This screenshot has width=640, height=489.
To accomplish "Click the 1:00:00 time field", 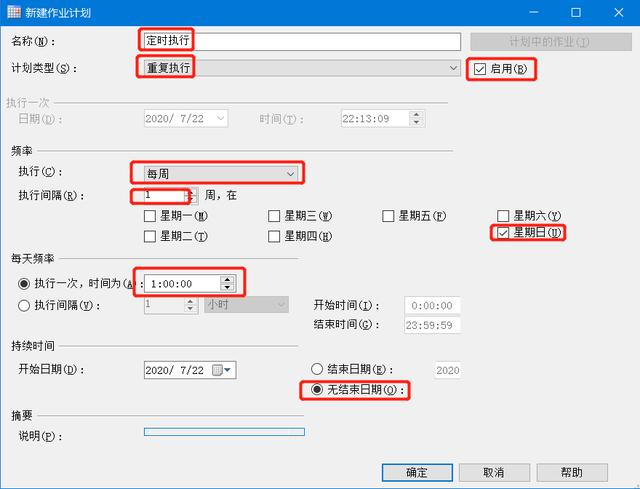I will tap(182, 284).
